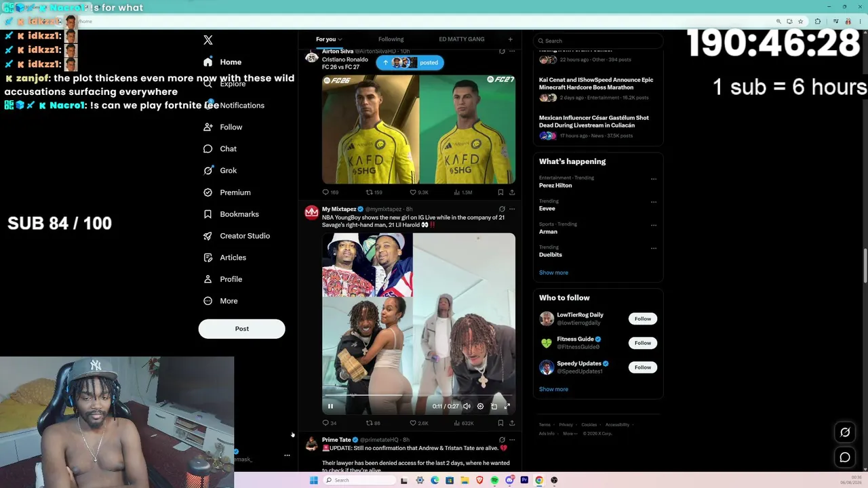Screen dimensions: 868x488
Task: Open the floating Chat button
Action: tap(845, 457)
